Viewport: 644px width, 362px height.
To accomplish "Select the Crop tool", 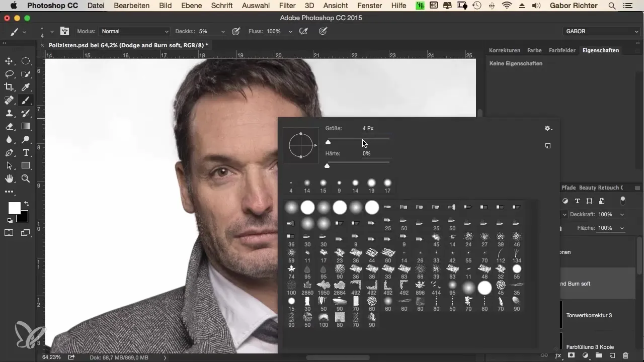I will pos(9,87).
